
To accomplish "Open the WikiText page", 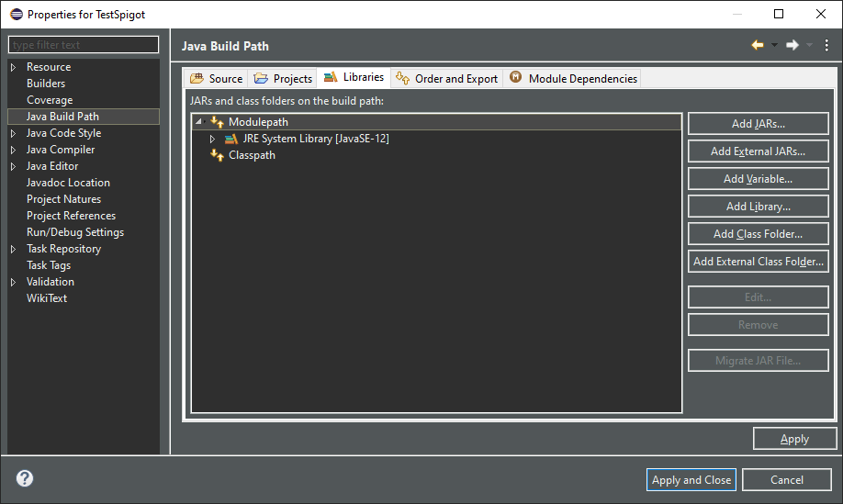I will click(47, 298).
